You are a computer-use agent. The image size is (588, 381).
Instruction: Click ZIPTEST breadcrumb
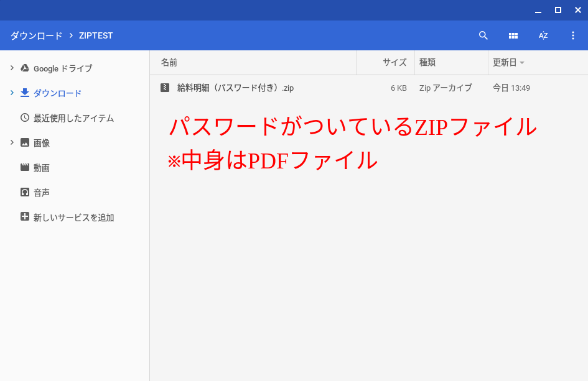(96, 35)
